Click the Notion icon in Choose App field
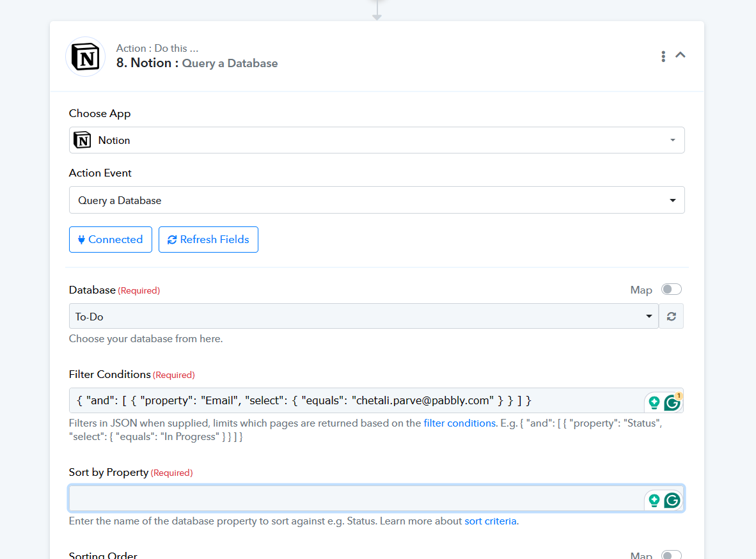Image resolution: width=756 pixels, height=559 pixels. [x=83, y=140]
